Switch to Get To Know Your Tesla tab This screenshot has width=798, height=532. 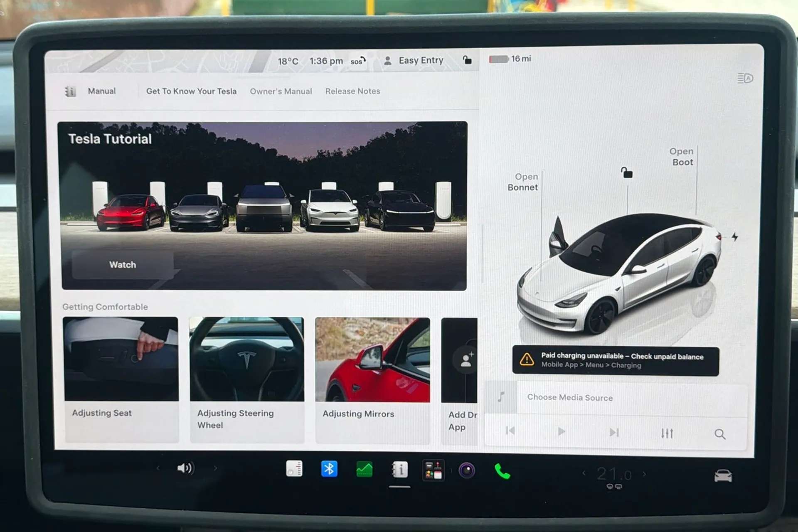tap(191, 91)
